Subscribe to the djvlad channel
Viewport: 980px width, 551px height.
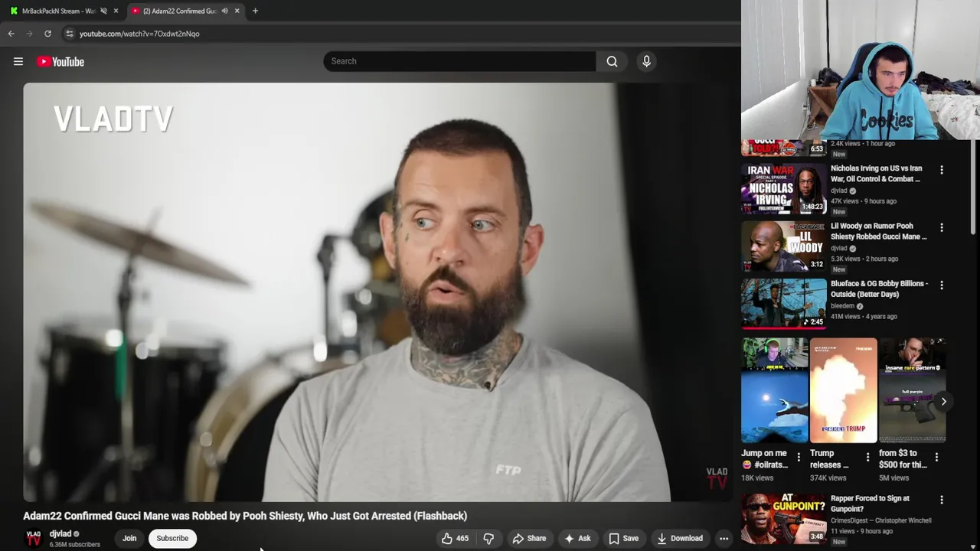[x=172, y=538]
